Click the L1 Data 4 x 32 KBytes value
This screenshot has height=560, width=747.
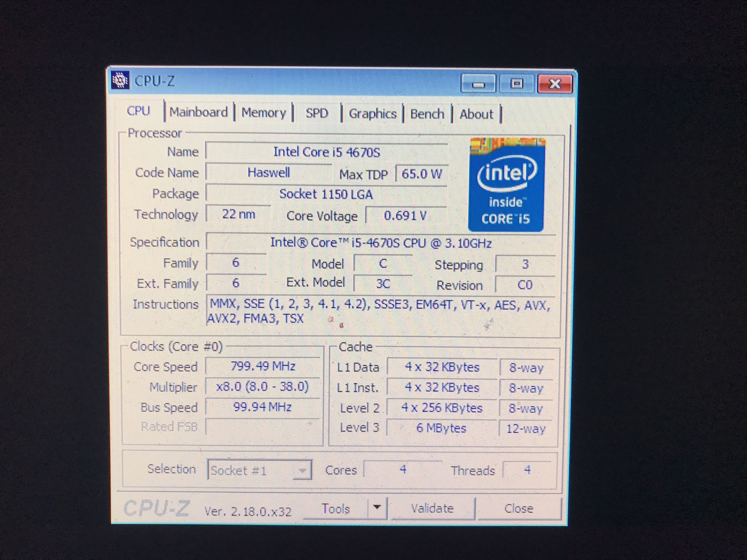click(x=442, y=367)
